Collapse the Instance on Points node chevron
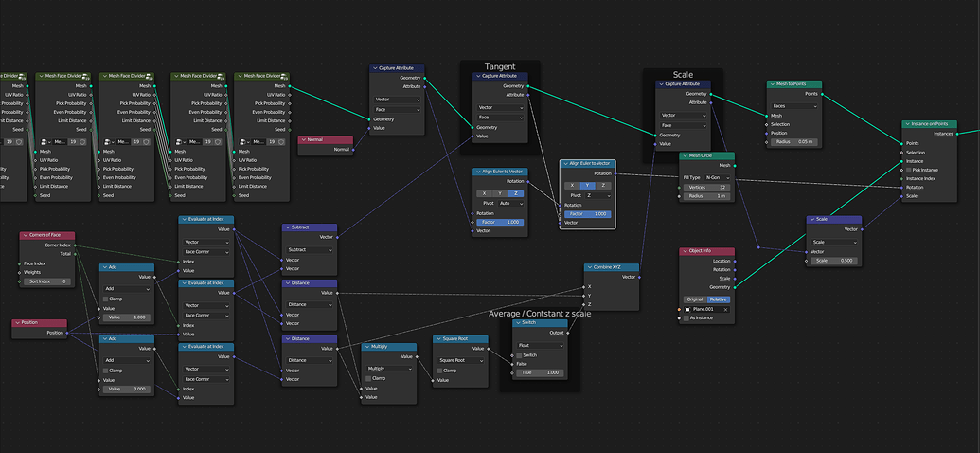980x453 pixels. (x=906, y=124)
